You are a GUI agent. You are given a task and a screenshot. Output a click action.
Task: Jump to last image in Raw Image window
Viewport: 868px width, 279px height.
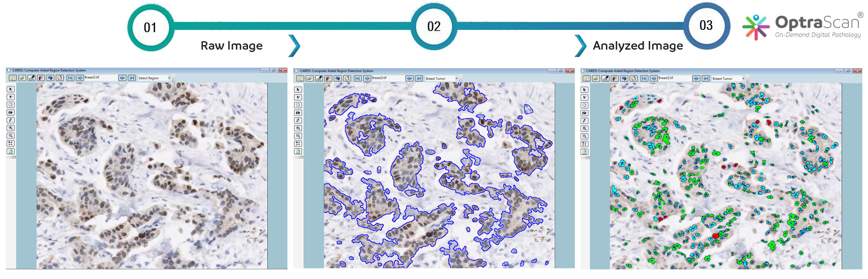coord(131,78)
